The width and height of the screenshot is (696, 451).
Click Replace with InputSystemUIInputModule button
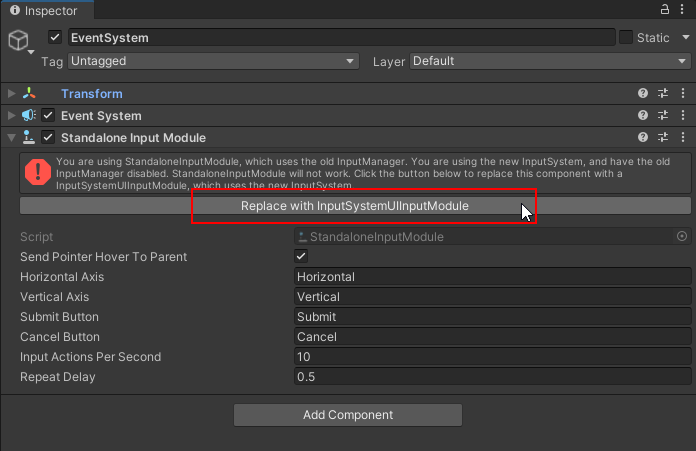pos(355,205)
